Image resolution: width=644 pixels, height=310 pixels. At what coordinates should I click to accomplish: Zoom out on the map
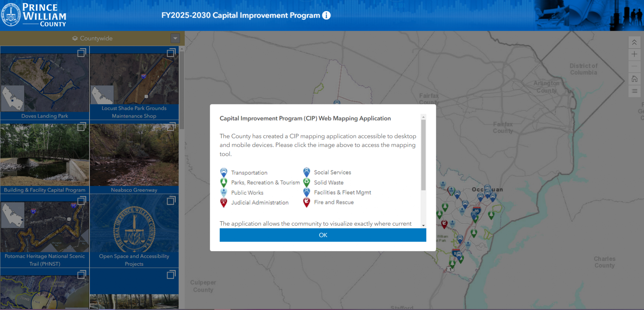pos(634,66)
